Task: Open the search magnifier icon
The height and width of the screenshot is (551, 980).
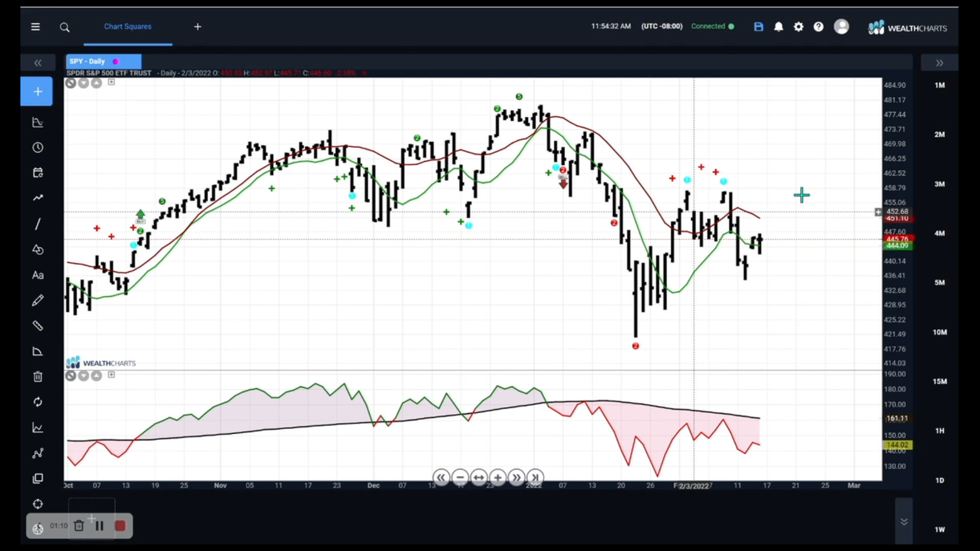Action: click(x=64, y=27)
